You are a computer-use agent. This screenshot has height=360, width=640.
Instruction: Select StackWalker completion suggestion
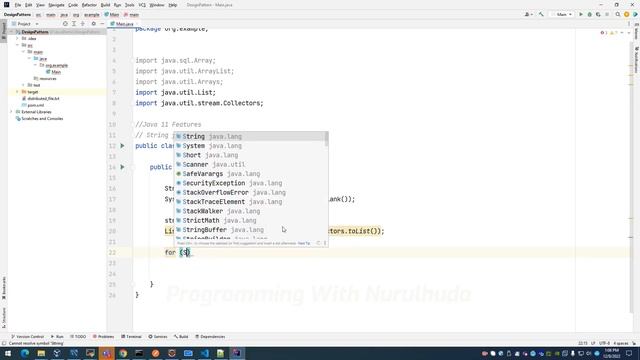coord(250,211)
